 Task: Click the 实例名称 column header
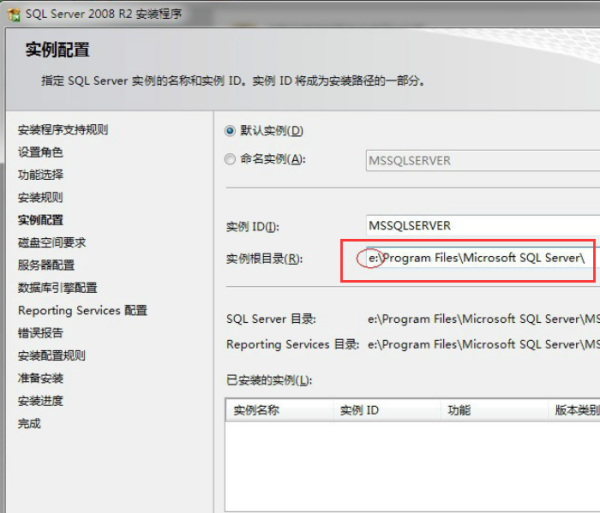coord(280,410)
